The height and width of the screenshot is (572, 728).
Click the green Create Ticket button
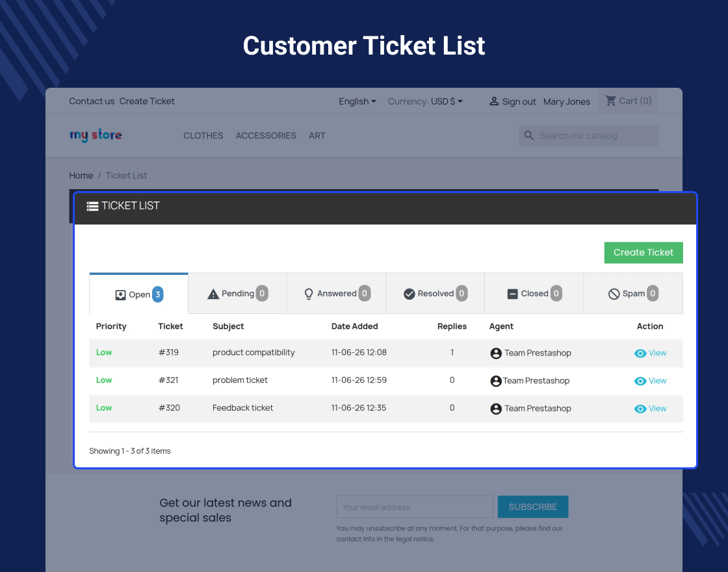(x=643, y=253)
